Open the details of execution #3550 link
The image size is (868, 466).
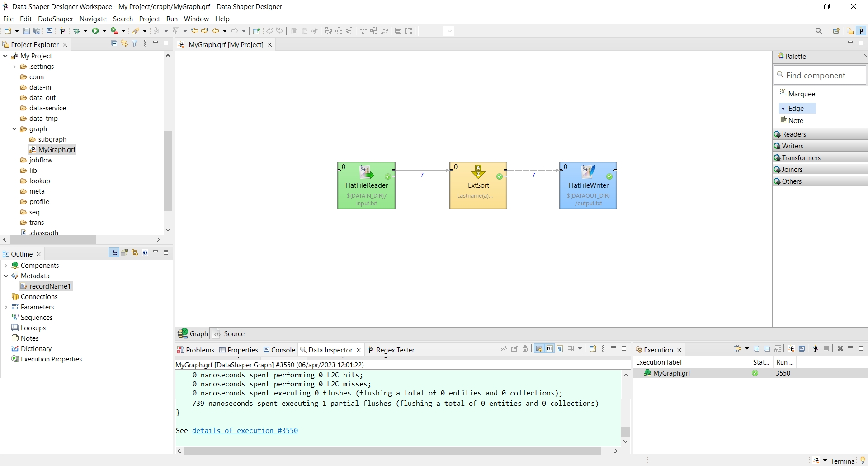click(245, 431)
